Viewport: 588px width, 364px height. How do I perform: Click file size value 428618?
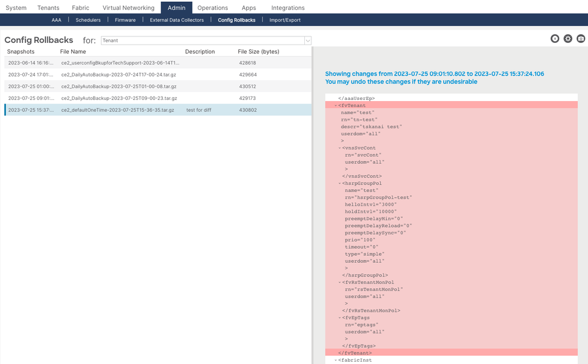point(247,63)
